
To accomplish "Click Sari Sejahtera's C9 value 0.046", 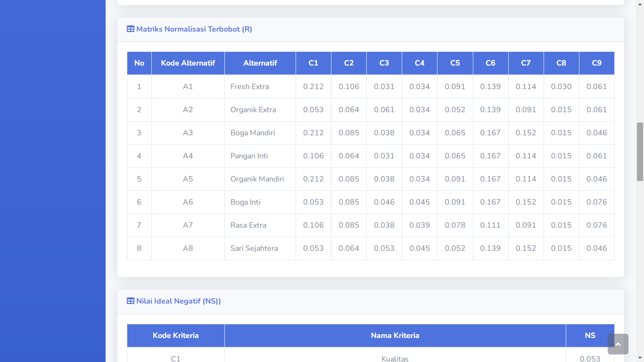I will [597, 248].
